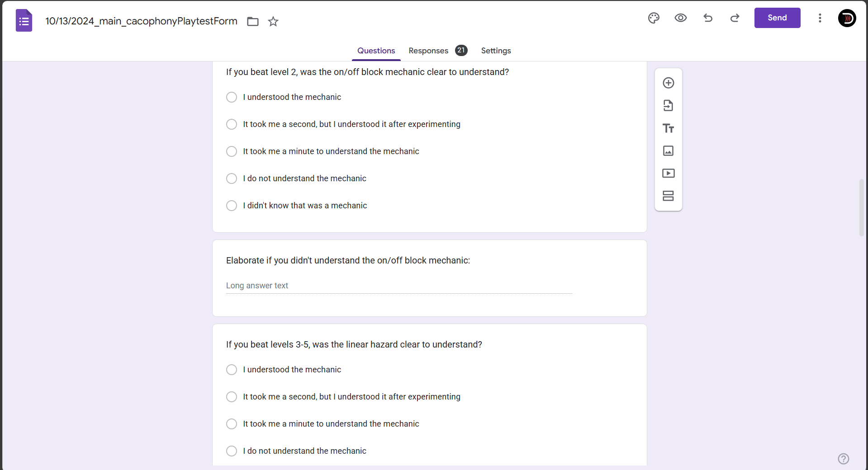Click the Add section icon

pyautogui.click(x=668, y=196)
